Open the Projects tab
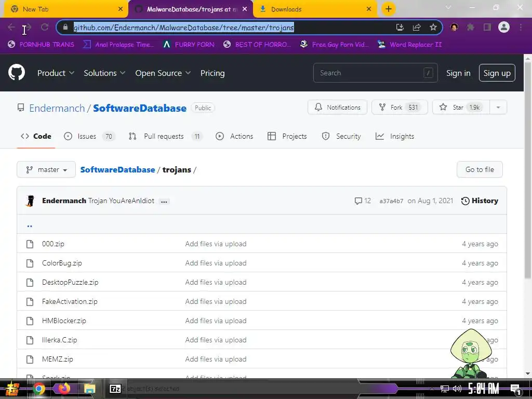This screenshot has height=399, width=532. click(287, 136)
